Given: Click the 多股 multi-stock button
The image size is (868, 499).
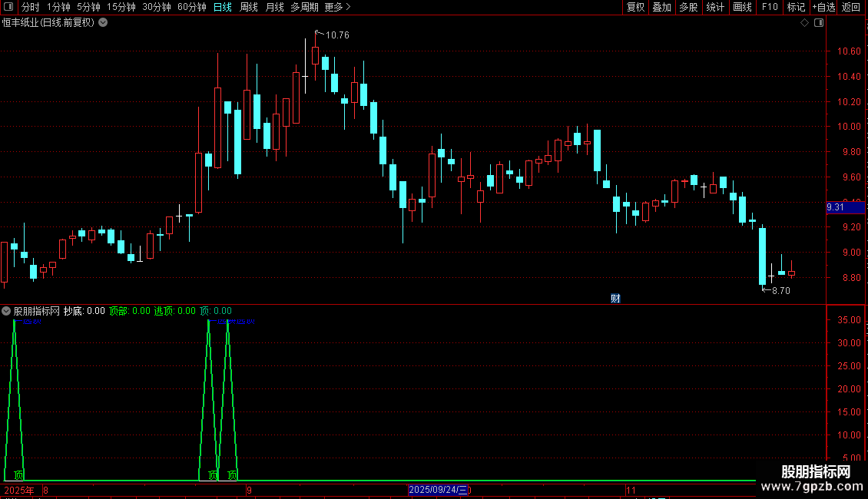Looking at the screenshot, I should [688, 7].
